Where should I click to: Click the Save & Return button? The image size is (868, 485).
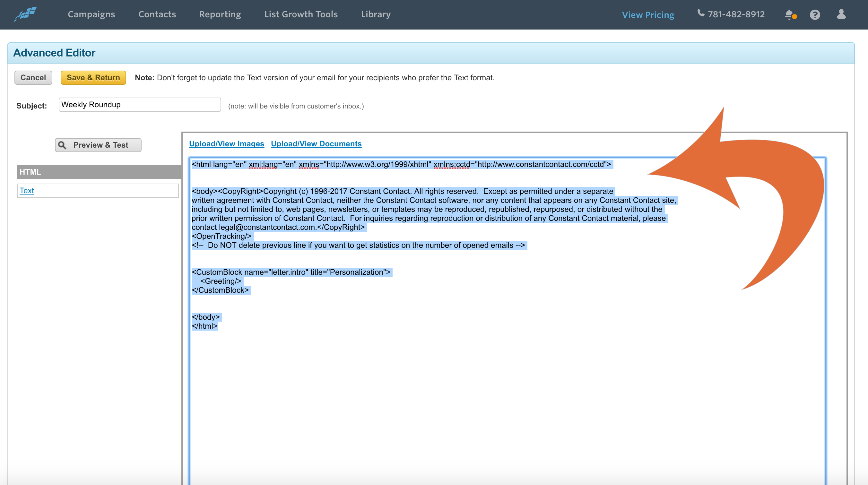click(93, 78)
